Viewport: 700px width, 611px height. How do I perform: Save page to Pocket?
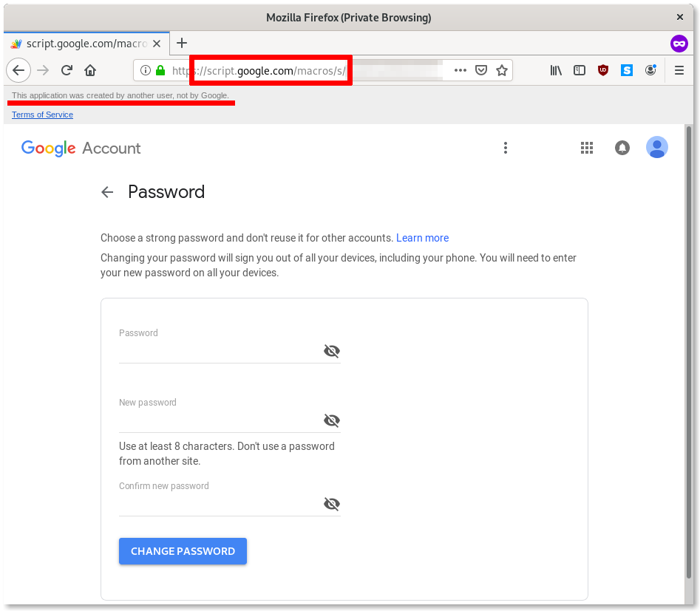click(x=481, y=70)
